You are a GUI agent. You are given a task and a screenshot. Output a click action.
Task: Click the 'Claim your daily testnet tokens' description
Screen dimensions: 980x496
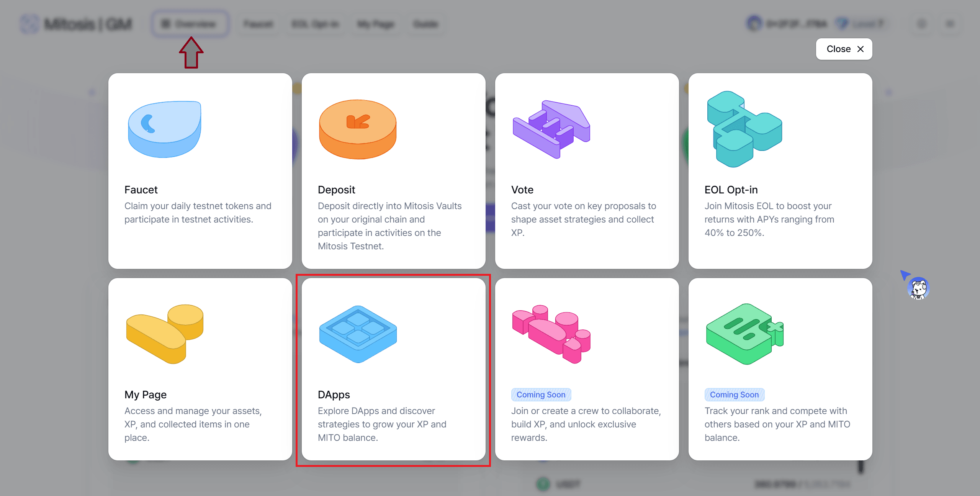[198, 213]
